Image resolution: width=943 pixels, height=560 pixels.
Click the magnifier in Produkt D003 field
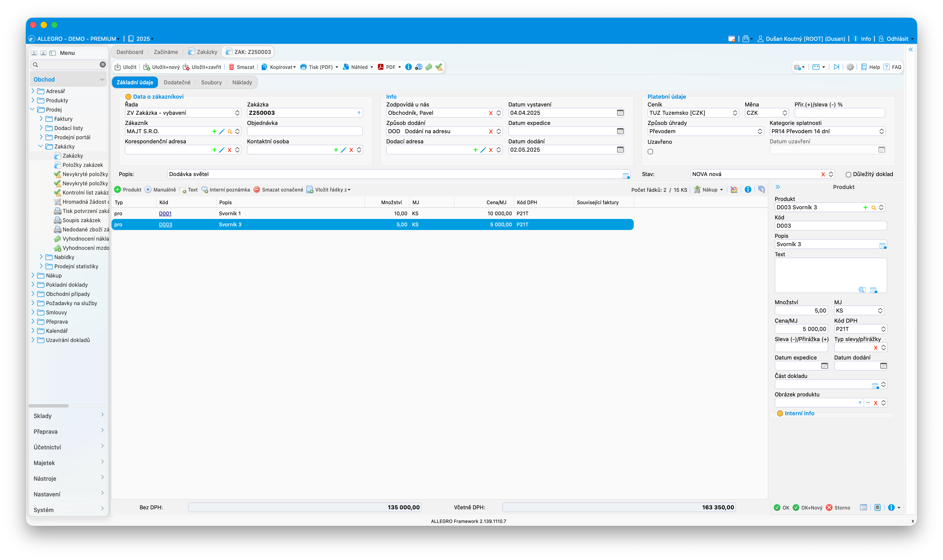click(x=873, y=208)
